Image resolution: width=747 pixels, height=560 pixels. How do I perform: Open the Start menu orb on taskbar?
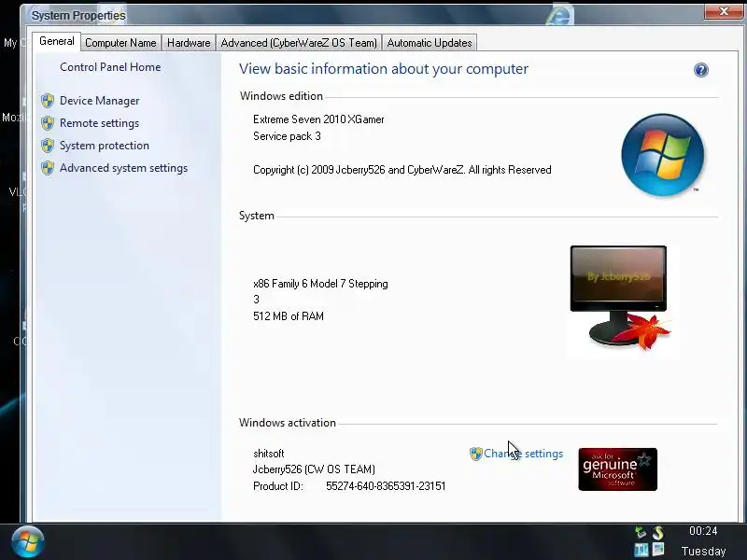pyautogui.click(x=28, y=542)
